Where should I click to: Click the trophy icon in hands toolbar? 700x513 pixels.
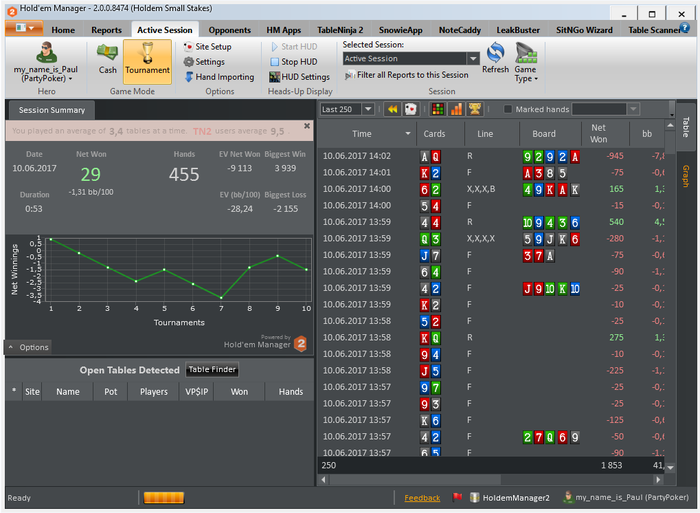[475, 109]
